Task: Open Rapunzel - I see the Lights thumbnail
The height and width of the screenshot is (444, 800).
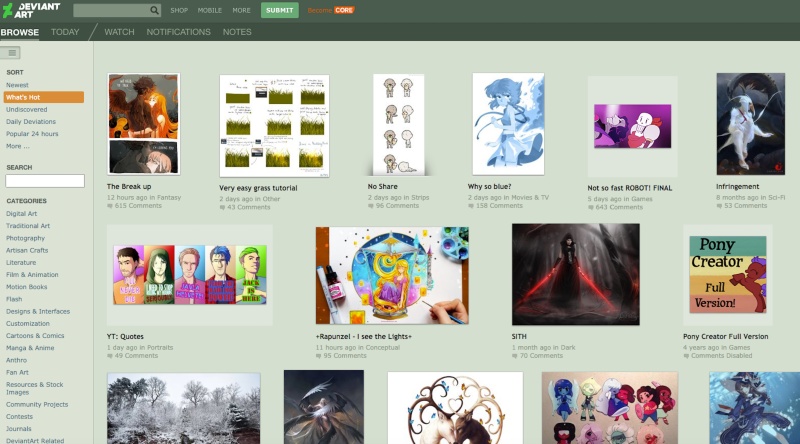Action: 392,276
